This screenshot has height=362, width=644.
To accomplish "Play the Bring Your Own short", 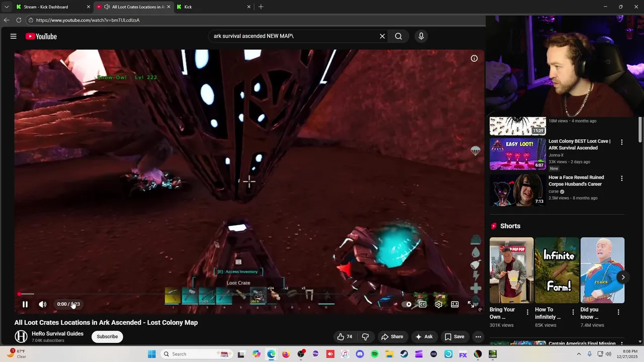I will click(x=512, y=270).
